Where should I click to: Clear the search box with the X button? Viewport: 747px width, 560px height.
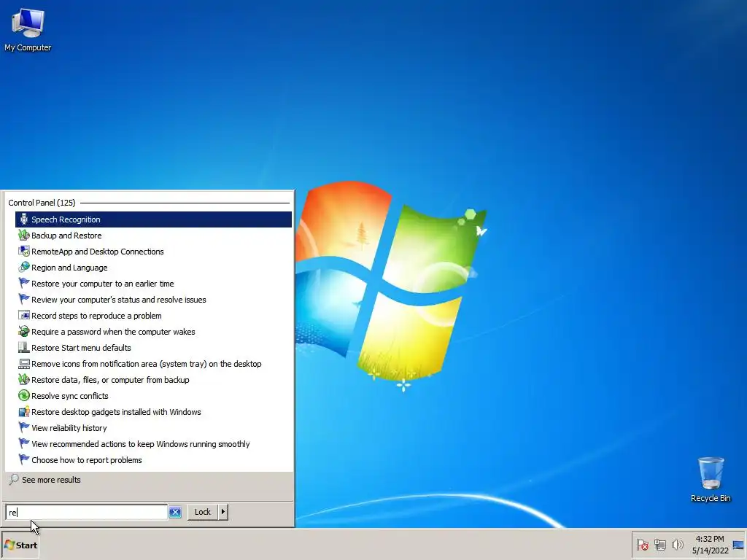175,513
